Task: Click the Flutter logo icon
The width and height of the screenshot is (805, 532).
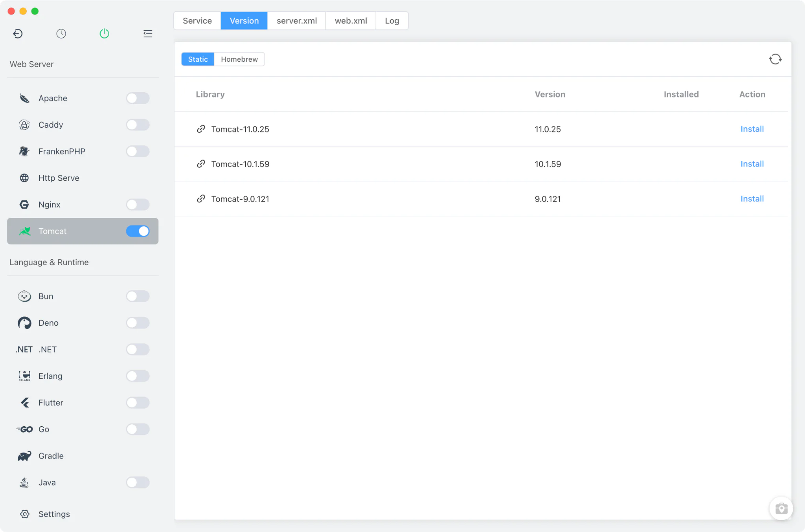Action: click(x=25, y=402)
